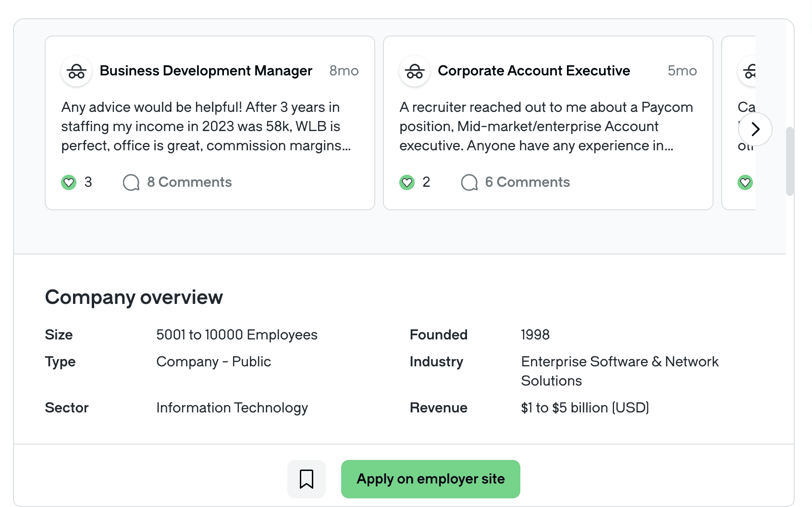Click the vertical scrollbar thumb
The width and height of the screenshot is (812, 507).
(789, 161)
